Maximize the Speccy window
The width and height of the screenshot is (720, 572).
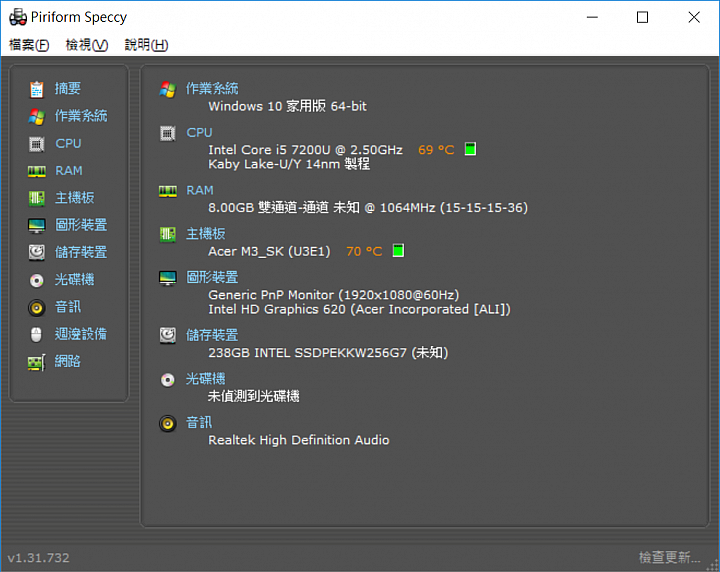pos(642,17)
